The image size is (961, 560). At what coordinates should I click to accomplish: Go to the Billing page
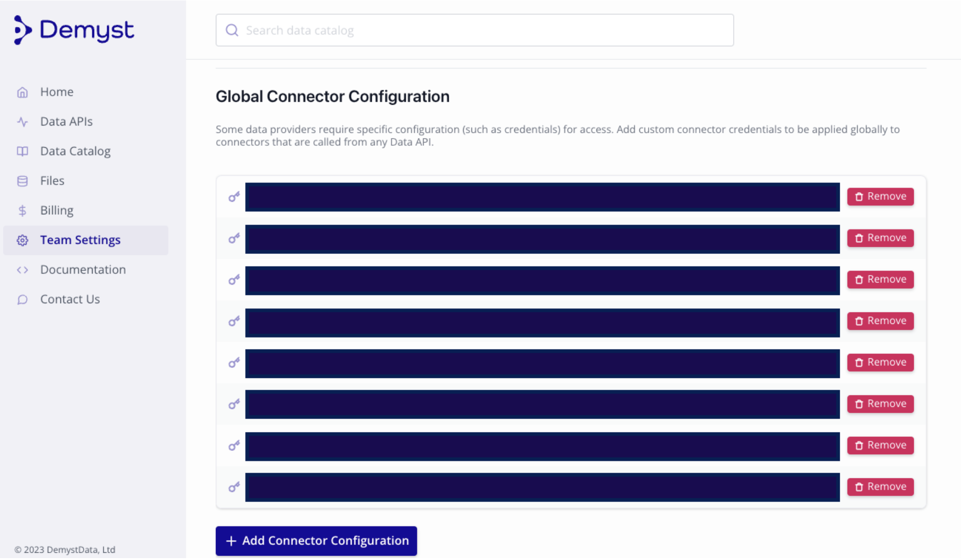(x=57, y=210)
